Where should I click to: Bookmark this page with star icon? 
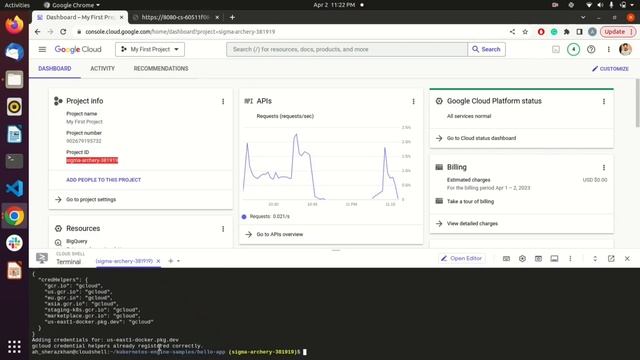(x=525, y=32)
